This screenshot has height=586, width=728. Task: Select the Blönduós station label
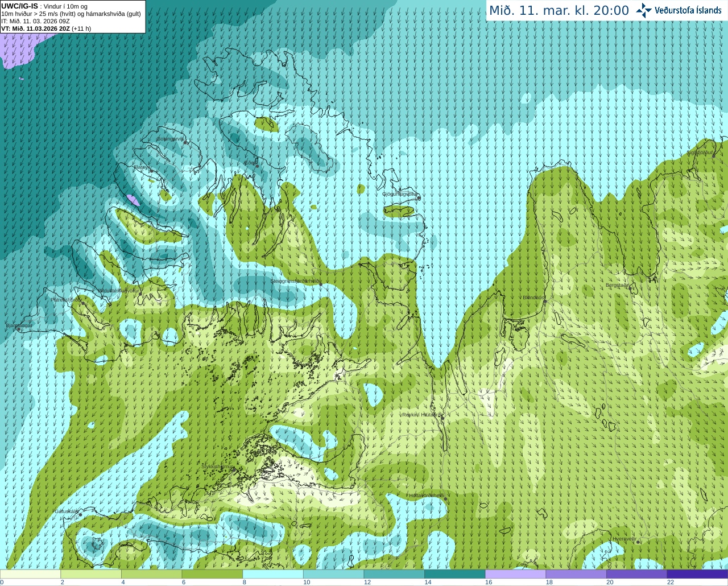coord(533,298)
